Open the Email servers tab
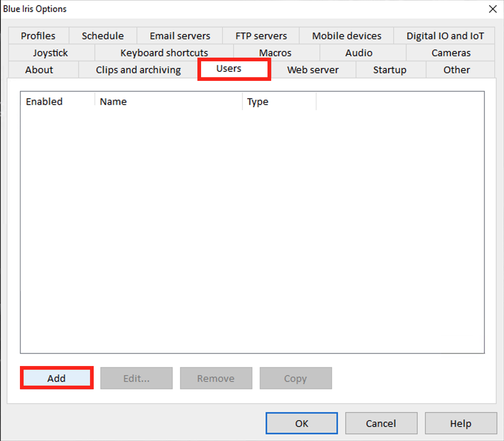 tap(180, 36)
